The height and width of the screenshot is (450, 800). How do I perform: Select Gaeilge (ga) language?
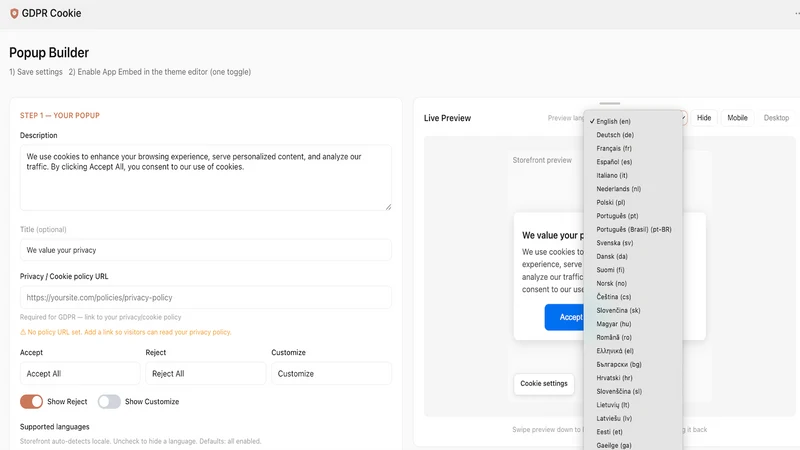coord(633,445)
